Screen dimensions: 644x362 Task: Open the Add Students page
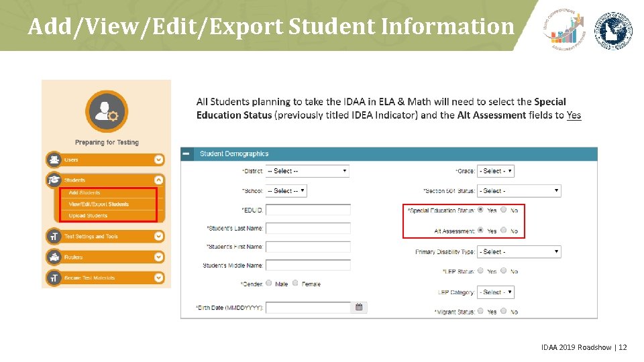(x=85, y=192)
